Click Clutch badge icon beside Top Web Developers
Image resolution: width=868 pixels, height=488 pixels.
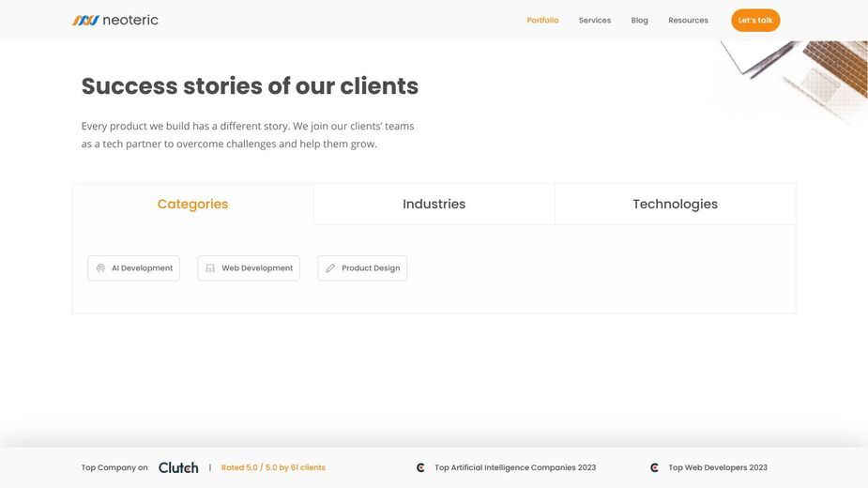pos(654,467)
